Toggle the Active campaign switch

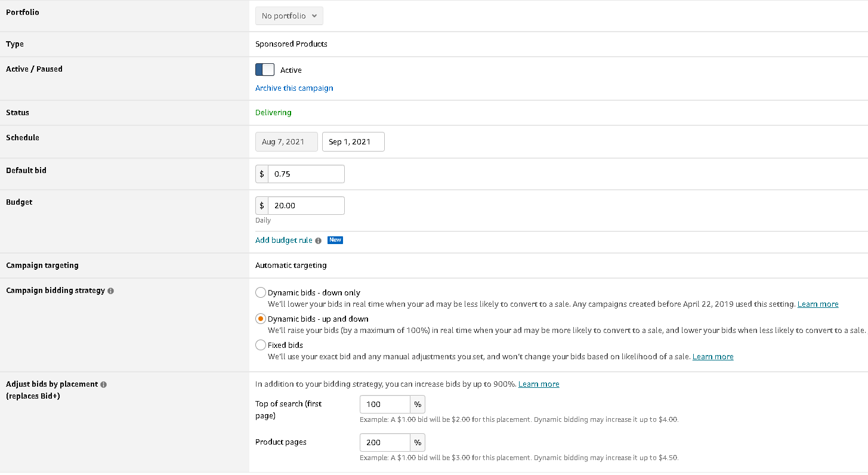click(265, 70)
